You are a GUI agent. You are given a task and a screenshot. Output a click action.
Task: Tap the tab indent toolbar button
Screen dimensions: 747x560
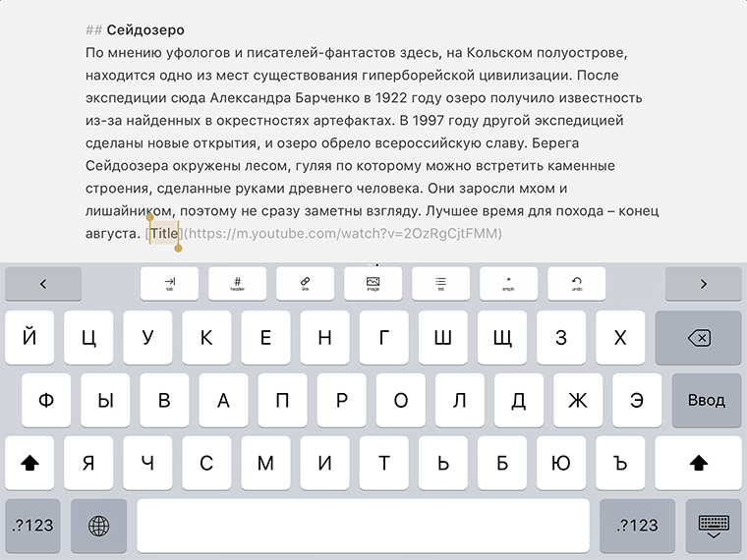point(170,284)
